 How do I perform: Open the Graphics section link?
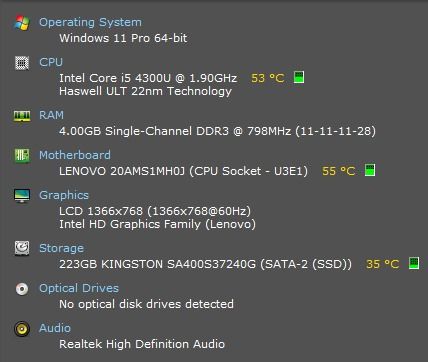(64, 195)
